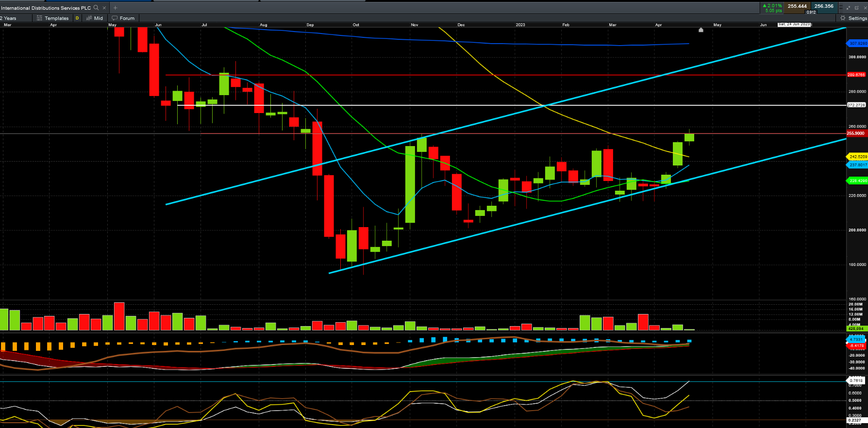
Task: Click the sell price 255.444
Action: click(797, 6)
